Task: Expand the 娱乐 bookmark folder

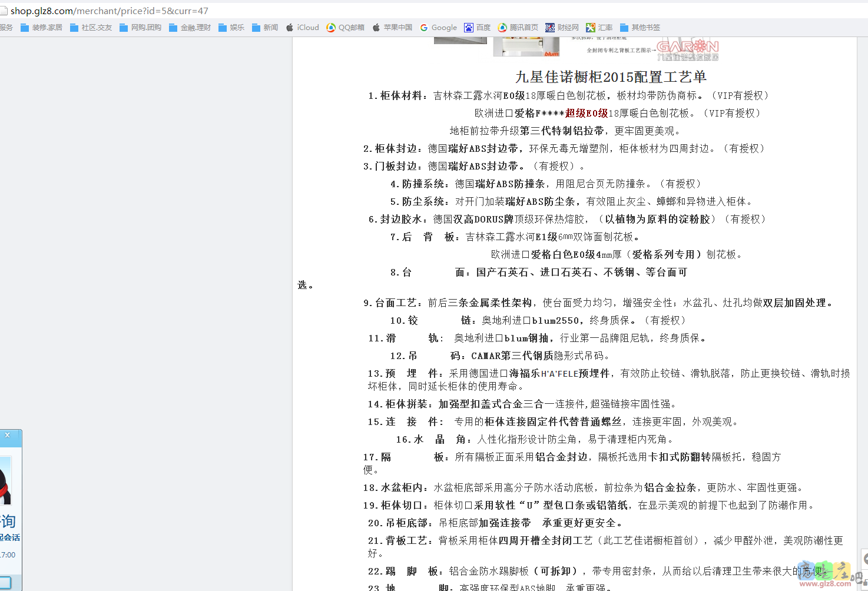Action: tap(231, 28)
